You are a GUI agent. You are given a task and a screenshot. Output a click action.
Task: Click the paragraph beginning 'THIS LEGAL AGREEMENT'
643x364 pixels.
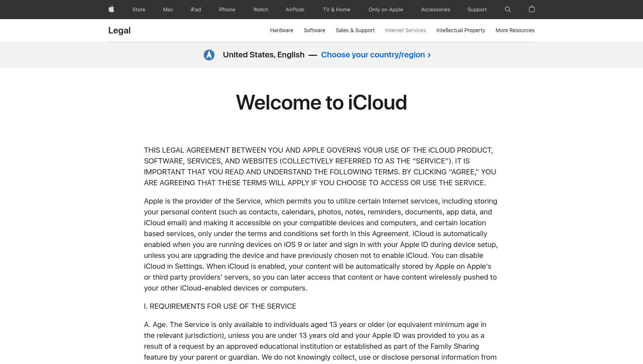321,167
